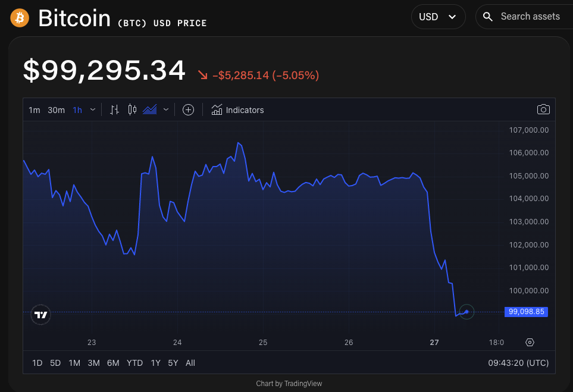This screenshot has height=392, width=573.
Task: Open the Chart by TradingView link
Action: (289, 383)
